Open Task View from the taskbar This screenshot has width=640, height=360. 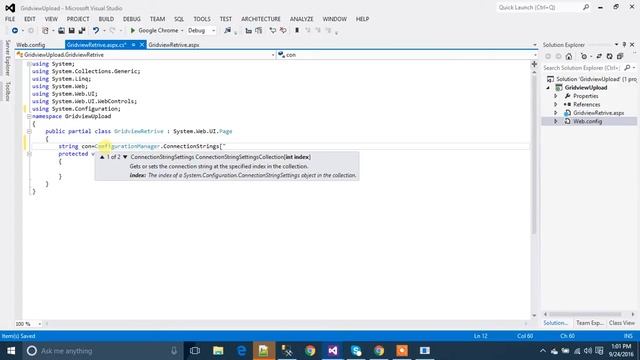[195, 351]
